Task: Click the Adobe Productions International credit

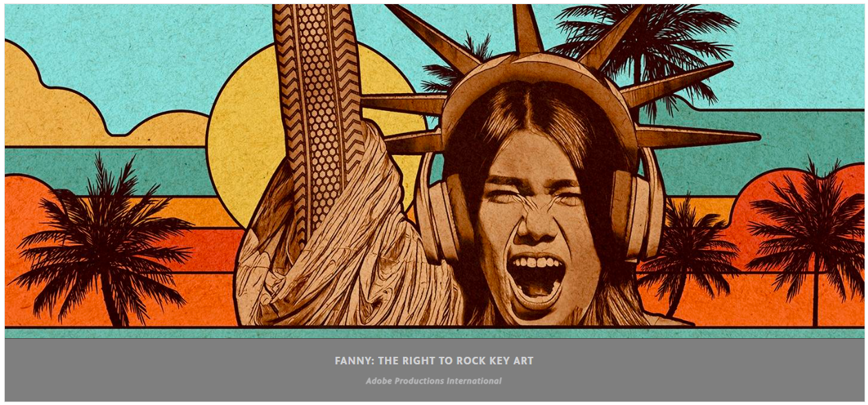Action: coord(434,380)
